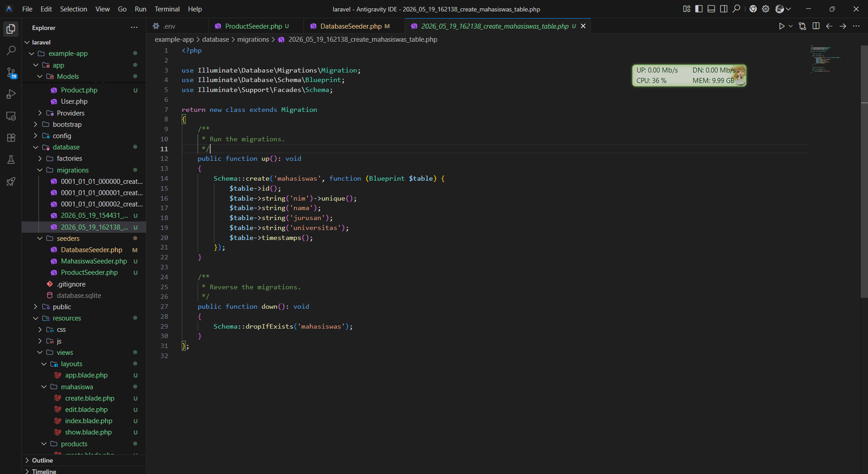The image size is (868, 474).
Task: Open app.blade.php in layouts
Action: 84,375
